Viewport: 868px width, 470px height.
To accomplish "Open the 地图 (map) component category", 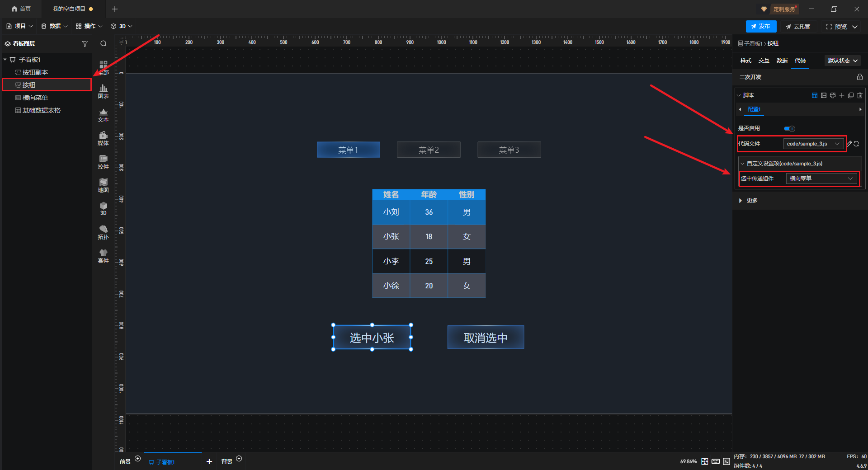I will (103, 185).
